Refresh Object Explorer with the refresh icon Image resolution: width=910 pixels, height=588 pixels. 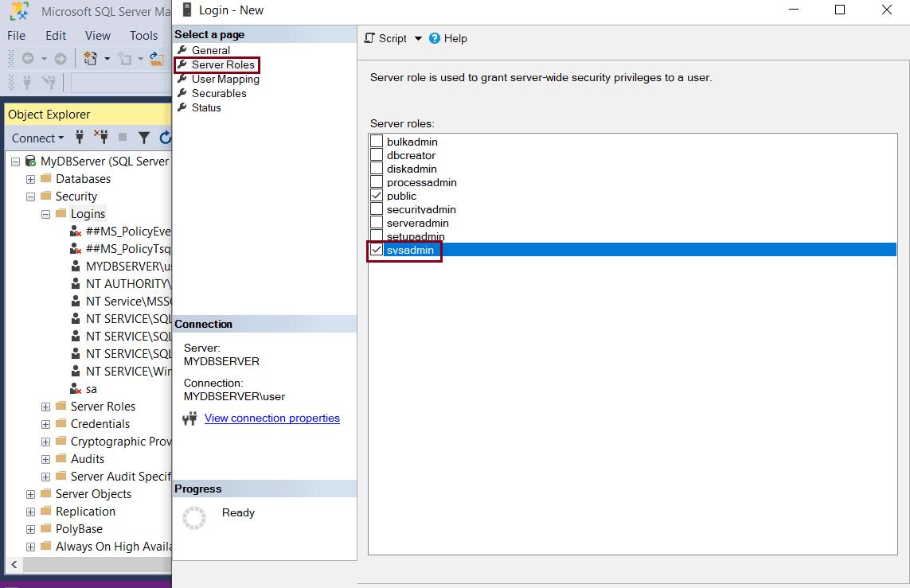(165, 138)
